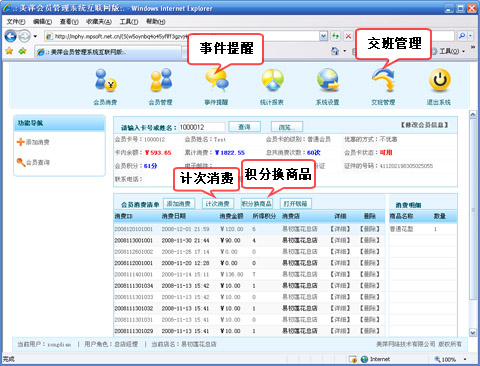480x366 pixels.
Task: Click the search magnifier icon
Action: click(462, 36)
